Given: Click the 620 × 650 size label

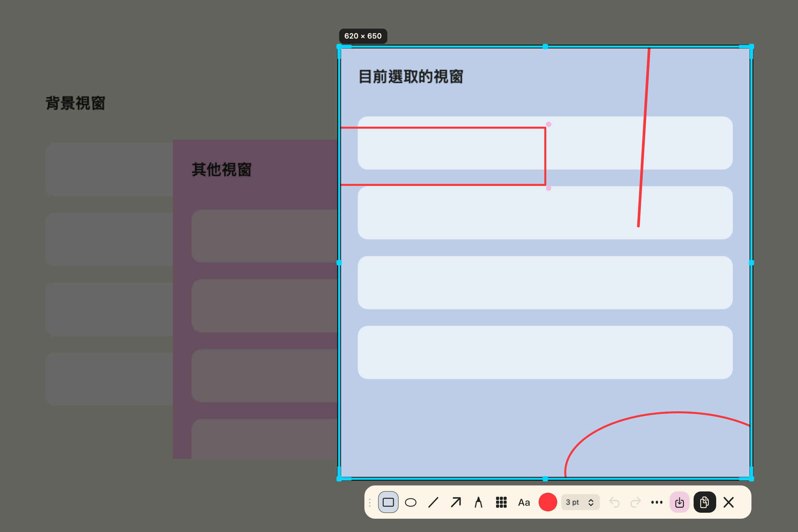Looking at the screenshot, I should coord(363,36).
